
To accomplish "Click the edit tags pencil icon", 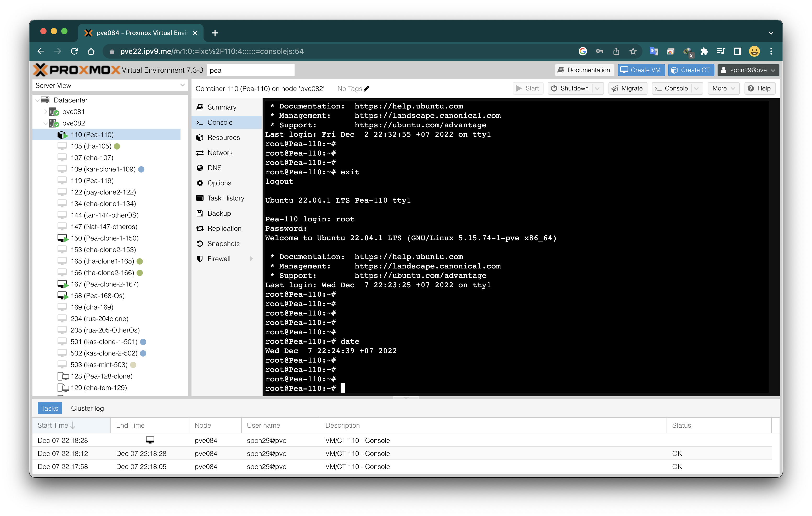I will (x=366, y=89).
